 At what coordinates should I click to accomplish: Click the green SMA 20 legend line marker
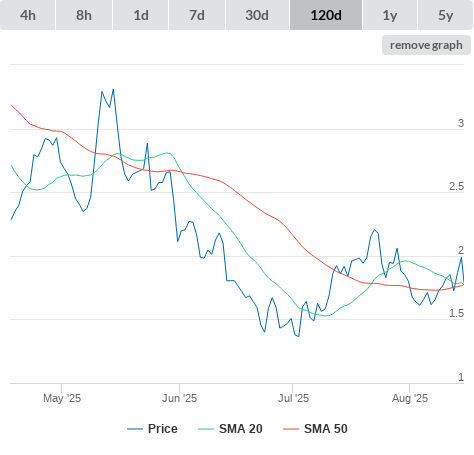206,429
